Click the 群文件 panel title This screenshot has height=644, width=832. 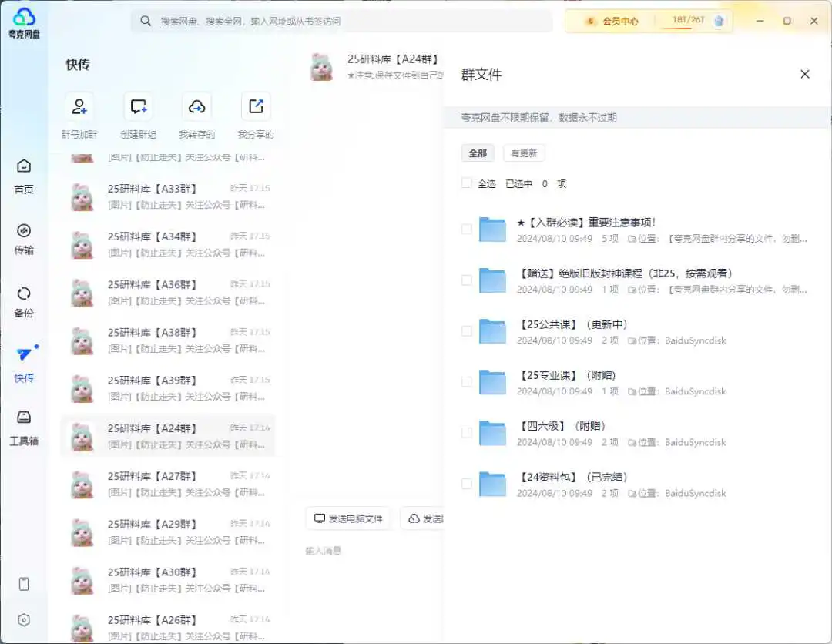click(481, 74)
